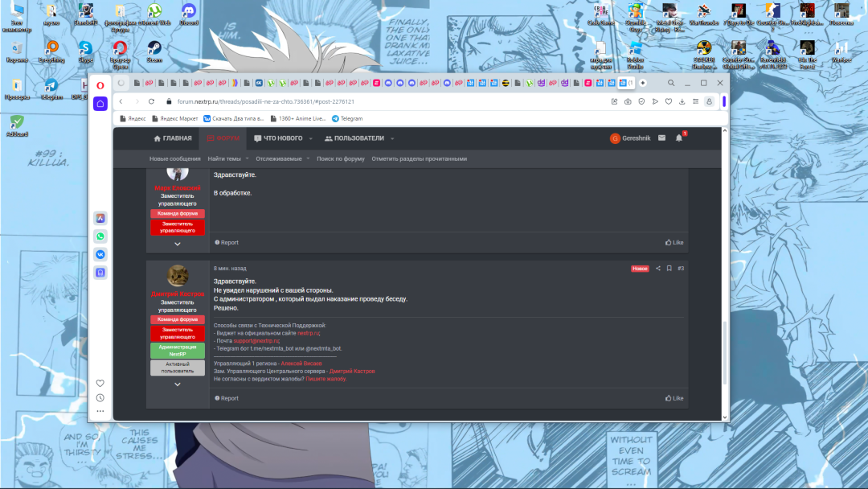Screen dimensions: 868x489
Task: Expand the ЧТО НОВОГО dropdown arrow
Action: point(310,138)
